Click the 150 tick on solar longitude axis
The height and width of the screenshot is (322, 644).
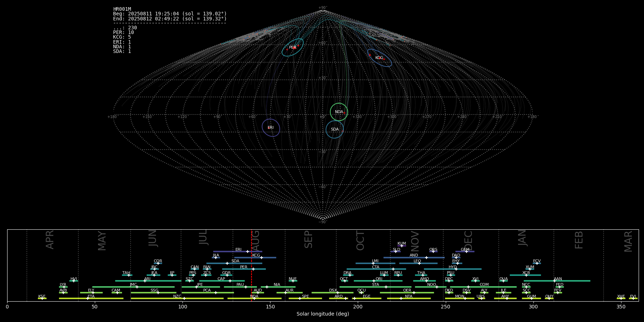click(x=270, y=307)
